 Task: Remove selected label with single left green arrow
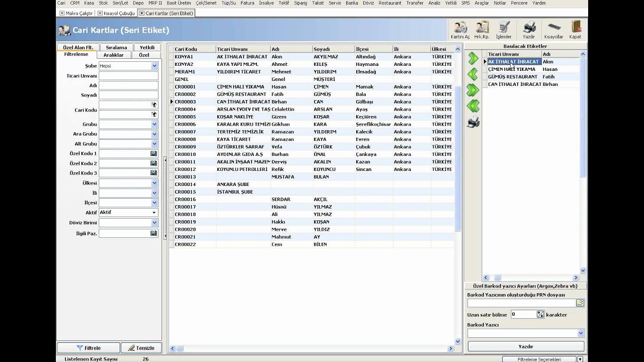coord(473,74)
